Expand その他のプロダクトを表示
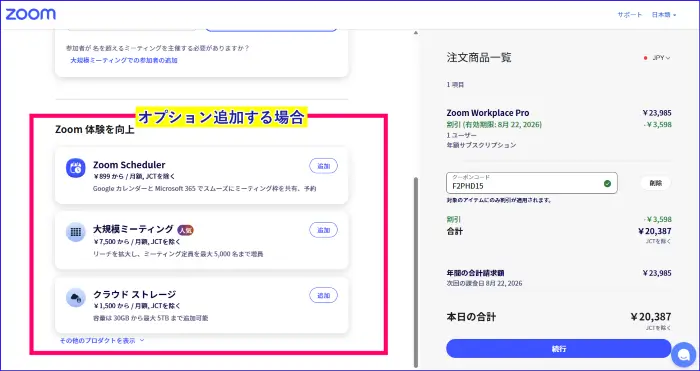Viewport: 700px width, 371px height. pyautogui.click(x=102, y=341)
